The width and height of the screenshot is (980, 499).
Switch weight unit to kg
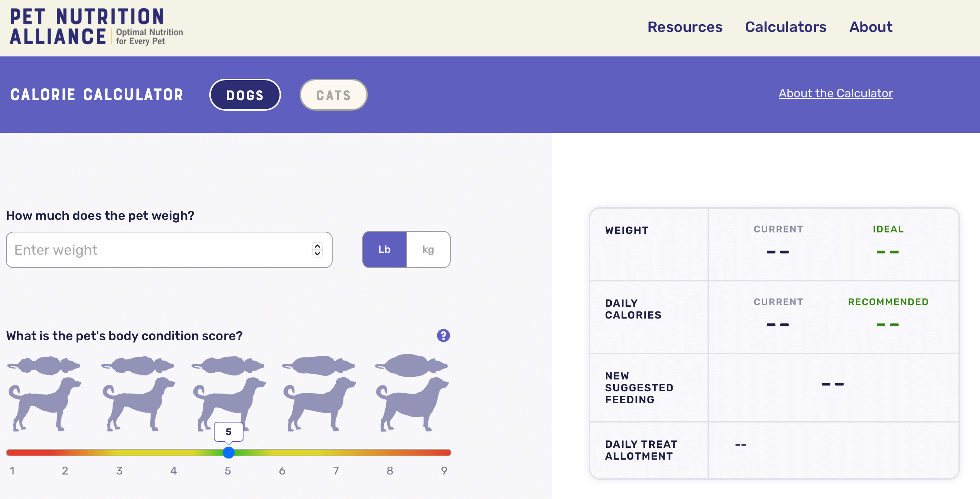click(427, 249)
